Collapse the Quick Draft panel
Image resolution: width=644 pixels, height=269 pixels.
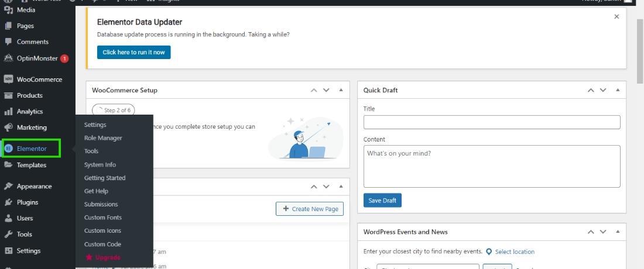click(618, 90)
